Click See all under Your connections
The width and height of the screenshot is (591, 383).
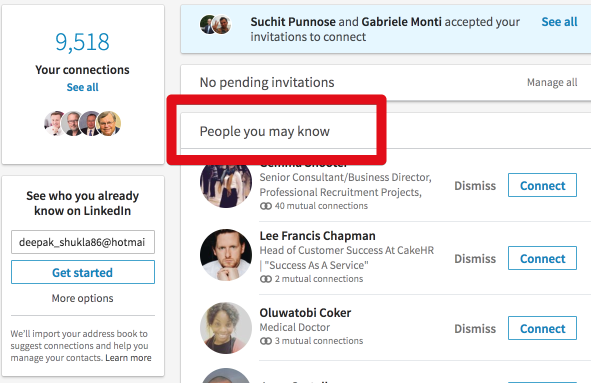83,87
